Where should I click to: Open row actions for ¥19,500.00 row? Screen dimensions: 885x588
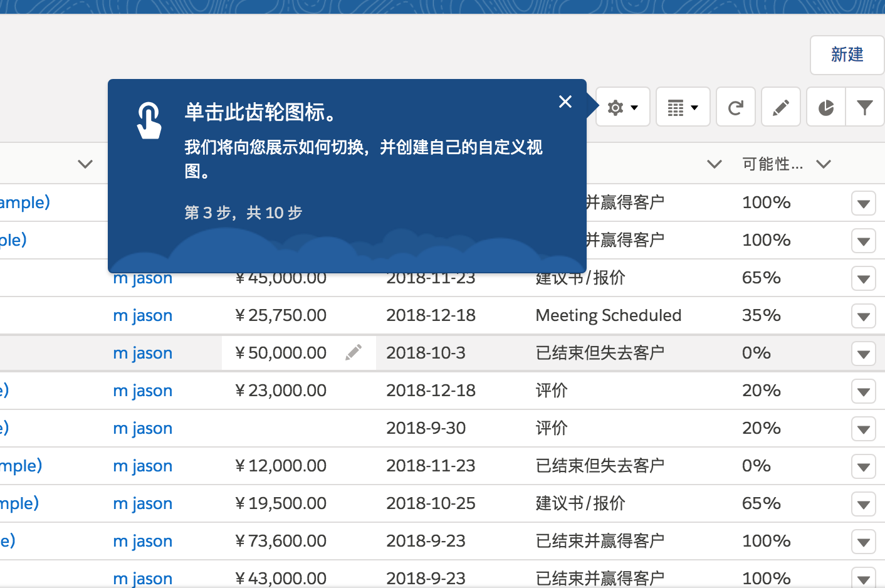pos(864,505)
